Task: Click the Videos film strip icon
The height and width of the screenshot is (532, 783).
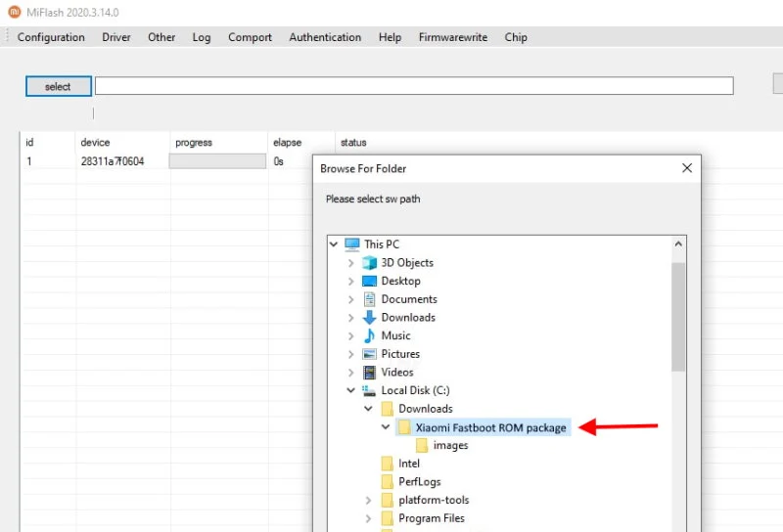Action: point(370,373)
